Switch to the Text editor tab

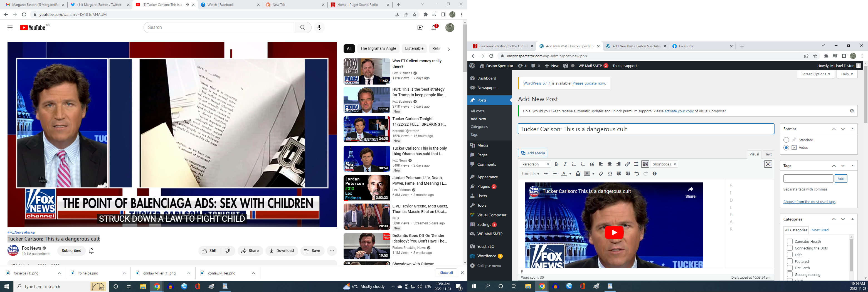pyautogui.click(x=768, y=154)
